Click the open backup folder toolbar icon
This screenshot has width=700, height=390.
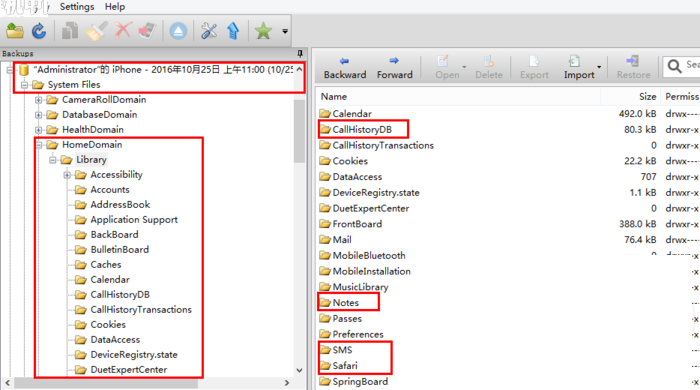[x=15, y=31]
